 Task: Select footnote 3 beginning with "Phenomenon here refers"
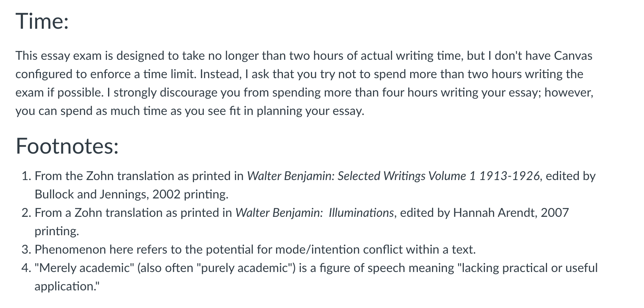pyautogui.click(x=255, y=249)
